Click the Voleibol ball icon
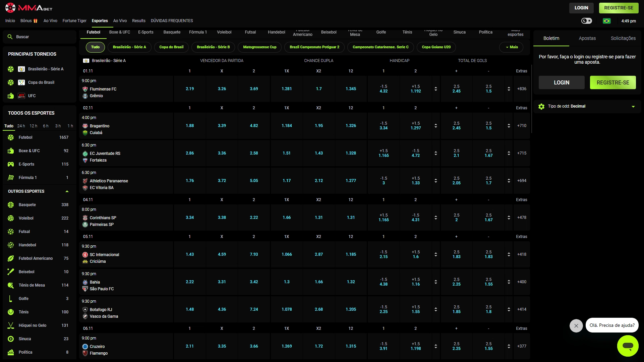This screenshot has width=644, height=362. point(11,218)
